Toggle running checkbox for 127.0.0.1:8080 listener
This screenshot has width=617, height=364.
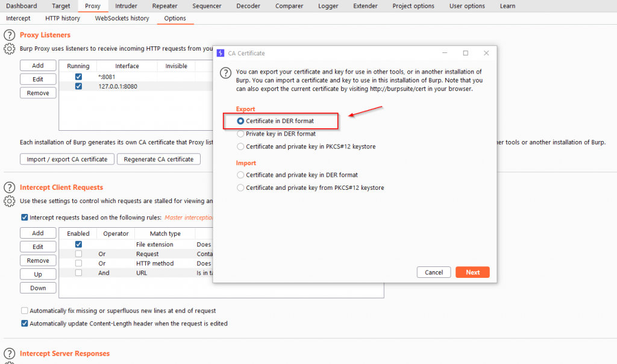(78, 86)
